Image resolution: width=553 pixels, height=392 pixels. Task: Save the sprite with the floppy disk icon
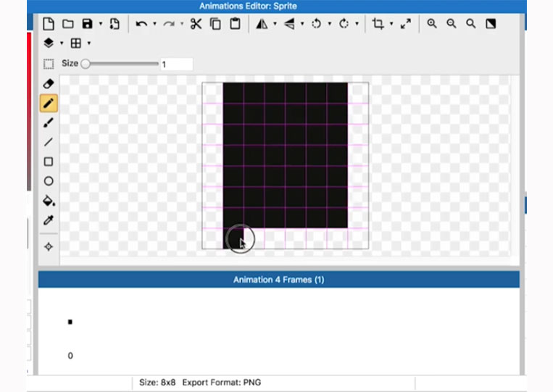click(87, 24)
